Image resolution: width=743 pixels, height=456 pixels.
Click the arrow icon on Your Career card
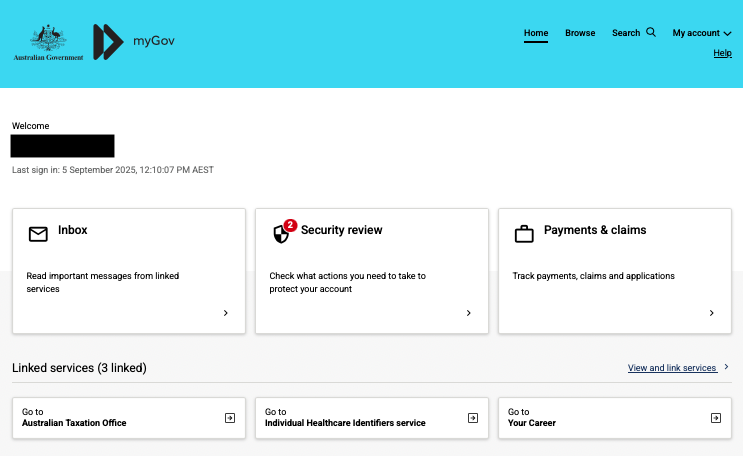(716, 418)
